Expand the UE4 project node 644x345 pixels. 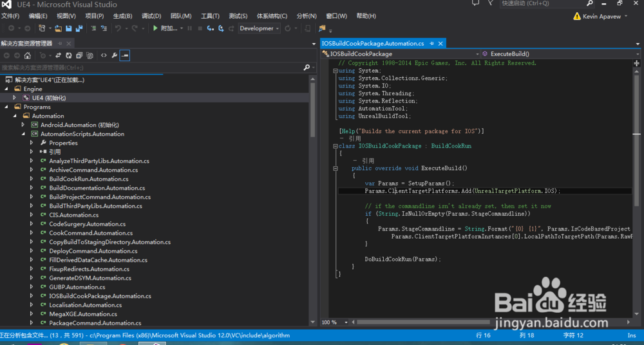coord(14,98)
